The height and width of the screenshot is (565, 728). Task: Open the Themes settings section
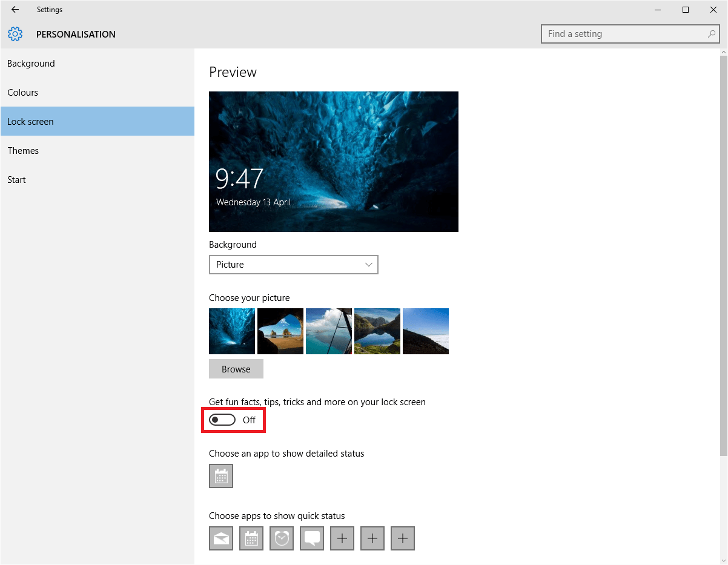coord(98,151)
